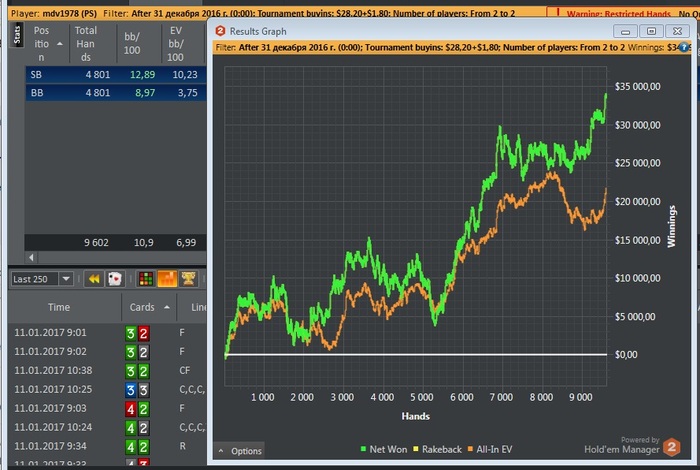Click the Position column header label
700x470 pixels.
tap(42, 44)
